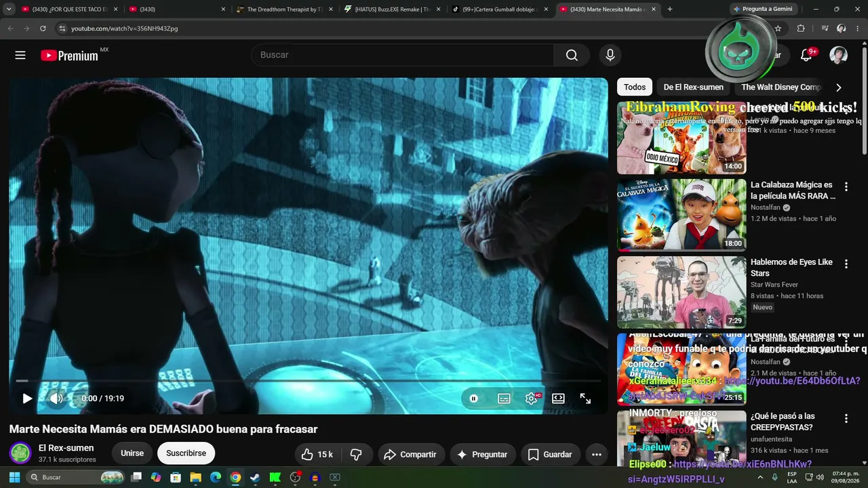Switch to the Buzz.EXE Remake browser tab
Viewport: 868px width, 488px height.
(391, 9)
